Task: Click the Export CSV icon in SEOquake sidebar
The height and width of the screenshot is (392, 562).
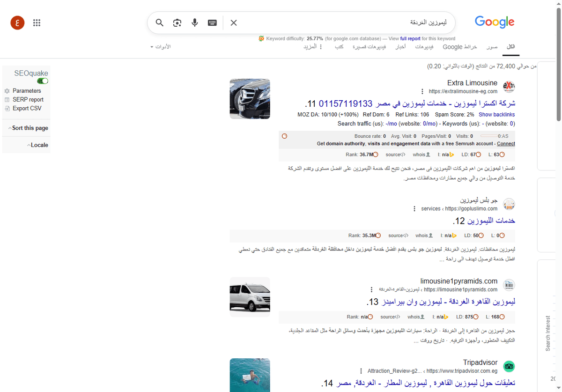Action: click(7, 108)
